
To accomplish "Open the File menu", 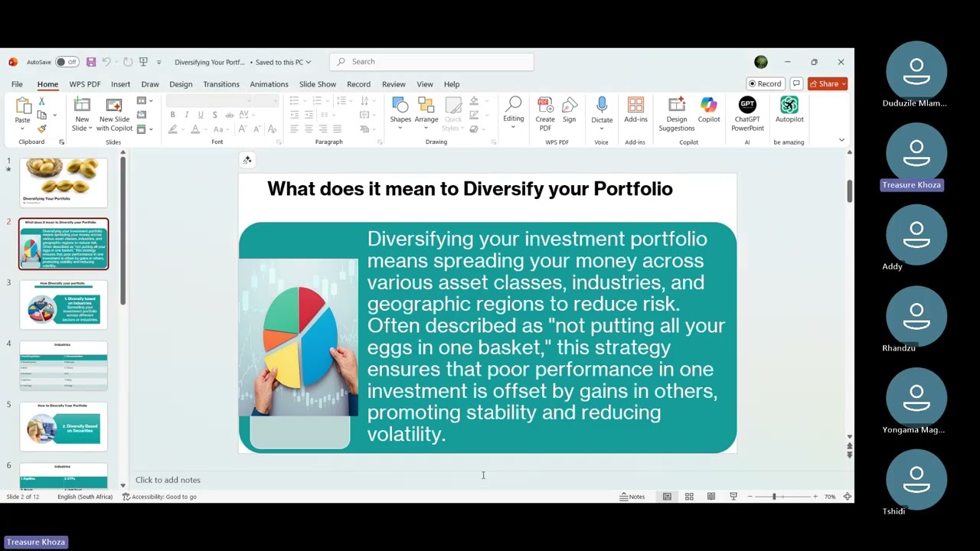I will click(x=17, y=84).
